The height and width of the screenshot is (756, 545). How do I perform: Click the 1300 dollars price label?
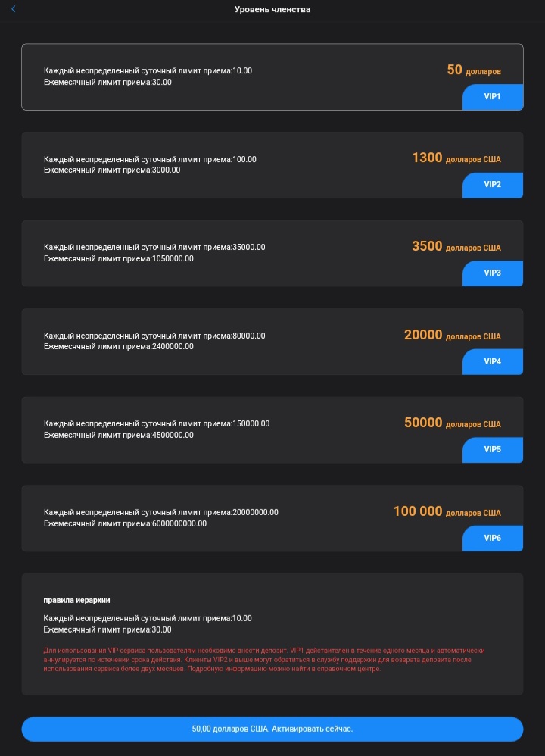point(456,158)
